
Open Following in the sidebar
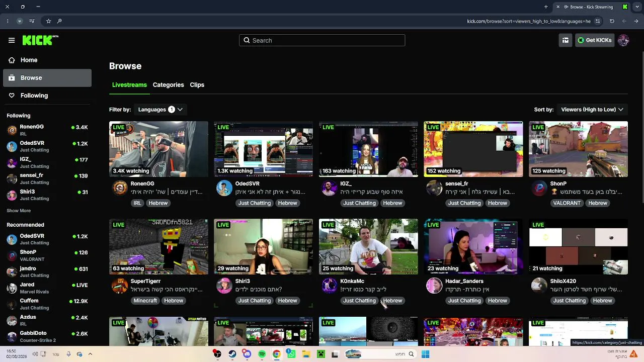pos(47,96)
